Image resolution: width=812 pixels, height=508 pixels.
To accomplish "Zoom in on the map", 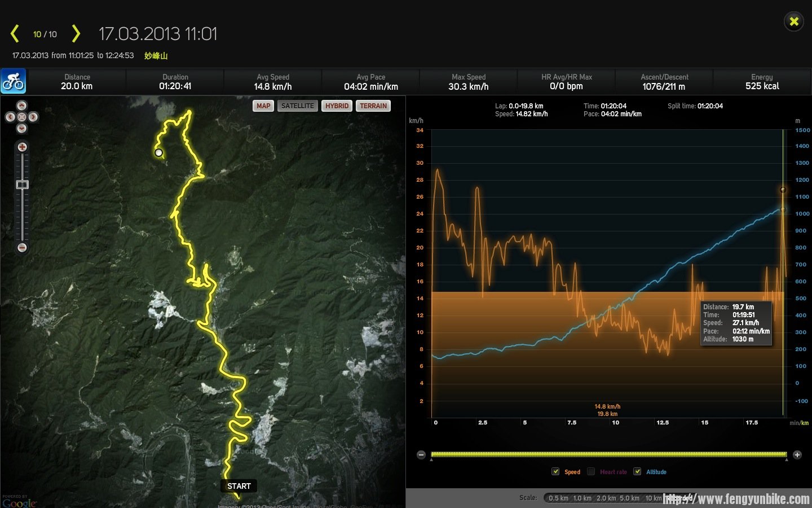I will 22,147.
